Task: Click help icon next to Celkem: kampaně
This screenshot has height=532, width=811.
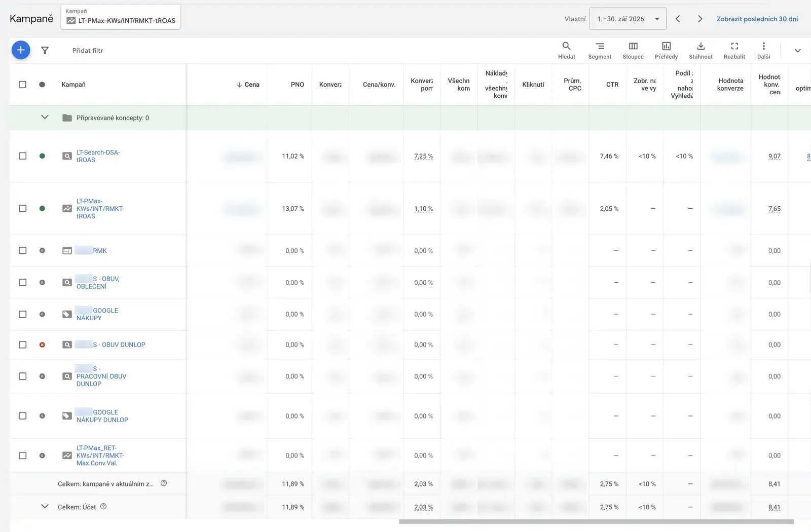Action: [x=164, y=483]
